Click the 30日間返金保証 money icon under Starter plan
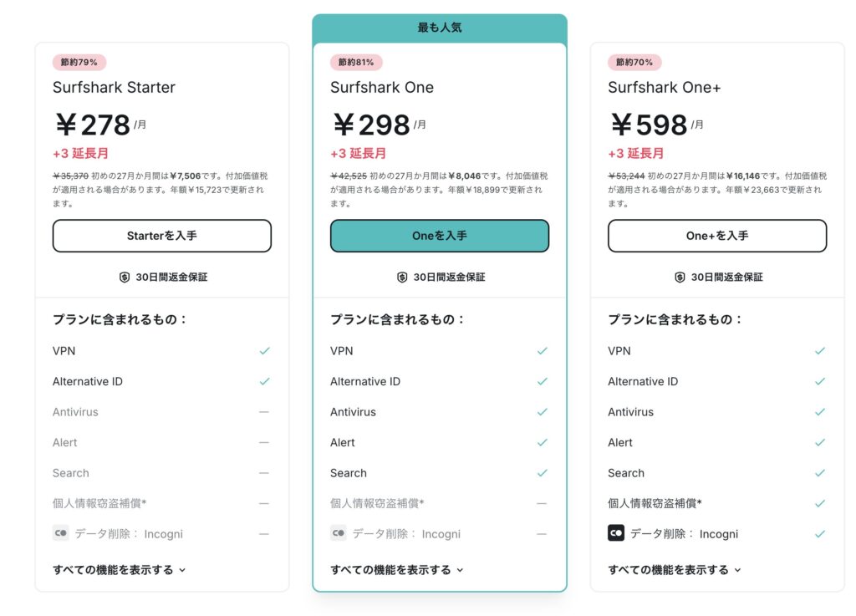856x616 pixels. (124, 276)
